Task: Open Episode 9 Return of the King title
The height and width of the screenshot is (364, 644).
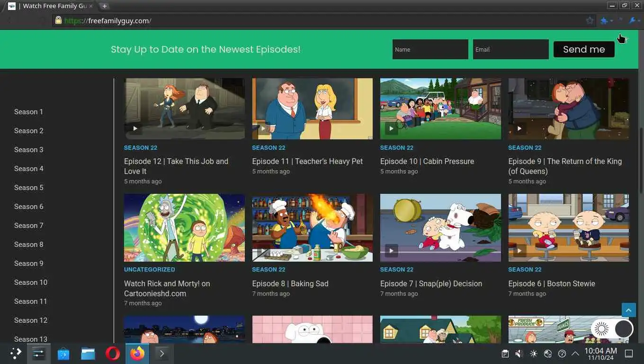Action: click(565, 166)
